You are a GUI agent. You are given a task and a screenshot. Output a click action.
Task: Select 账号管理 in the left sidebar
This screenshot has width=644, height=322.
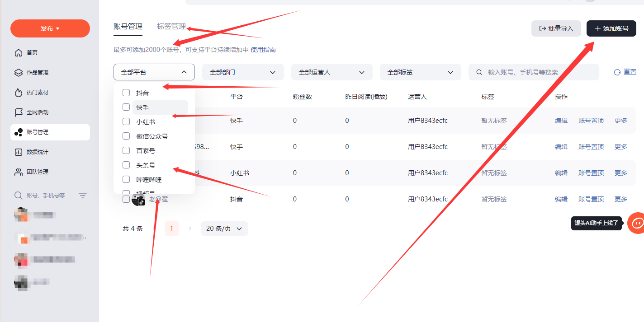pyautogui.click(x=50, y=132)
